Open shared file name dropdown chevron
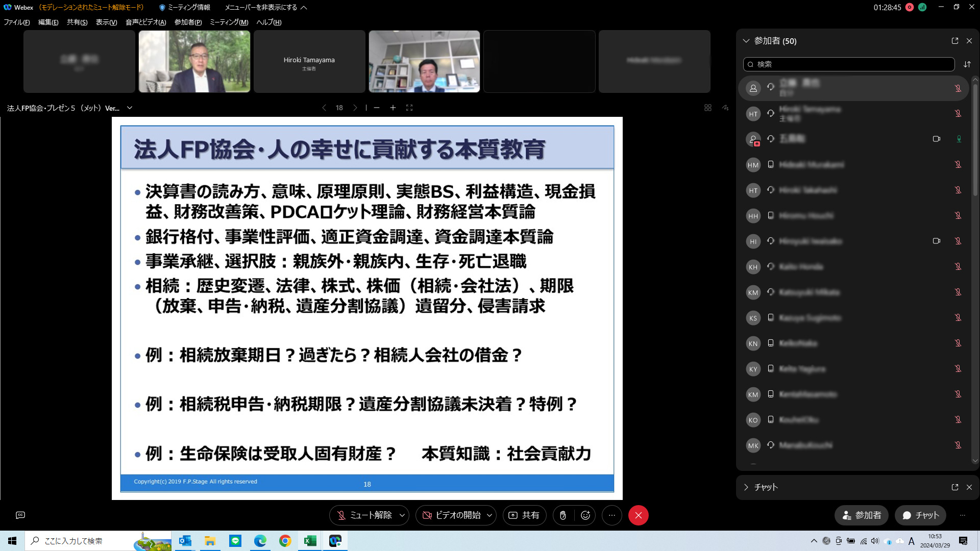Viewport: 980px width, 551px height. (130, 108)
